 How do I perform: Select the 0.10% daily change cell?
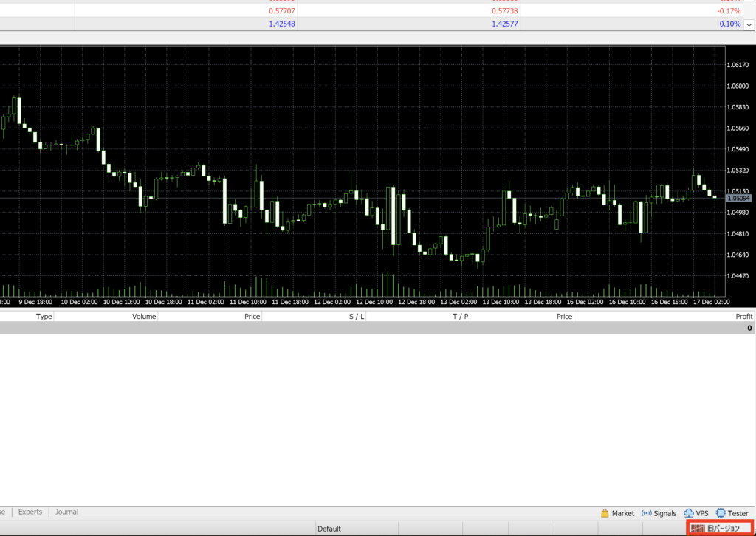tap(730, 24)
